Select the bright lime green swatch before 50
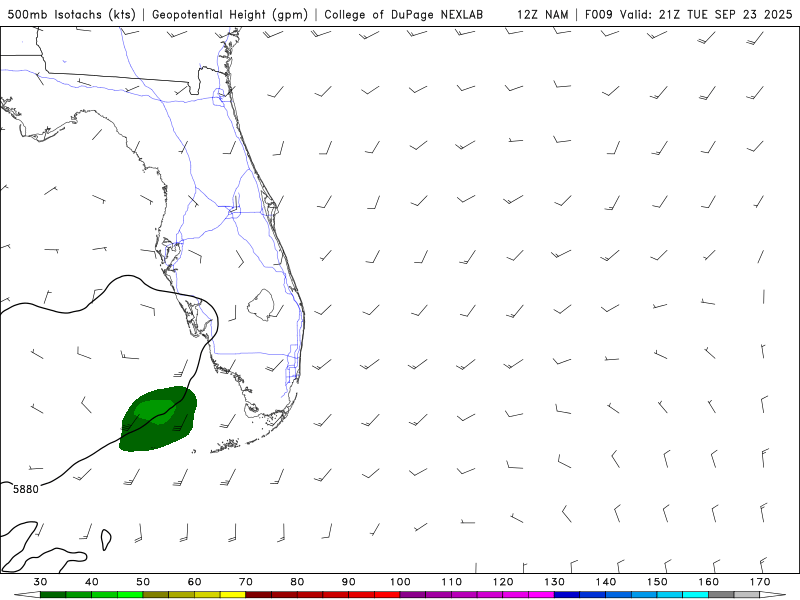 130,595
